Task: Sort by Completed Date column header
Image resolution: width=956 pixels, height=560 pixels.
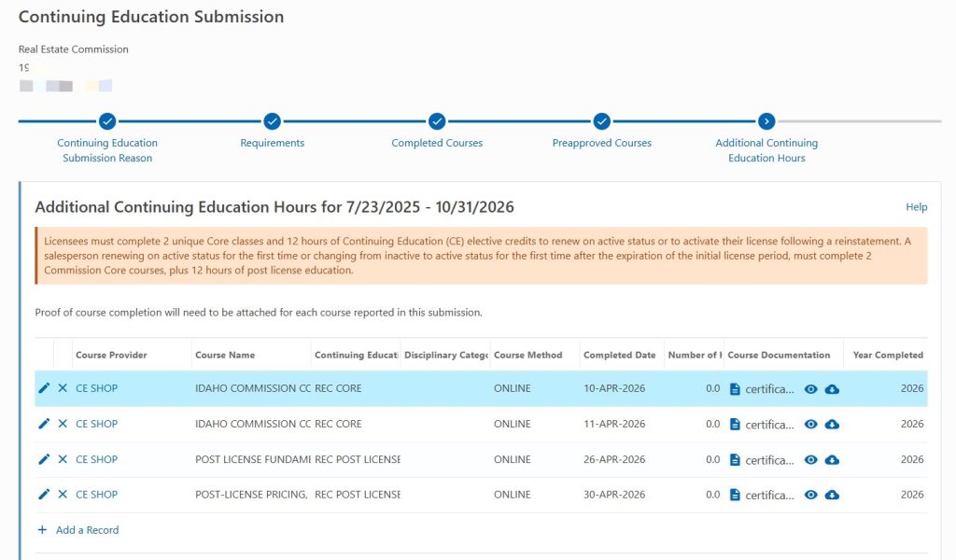Action: (620, 355)
